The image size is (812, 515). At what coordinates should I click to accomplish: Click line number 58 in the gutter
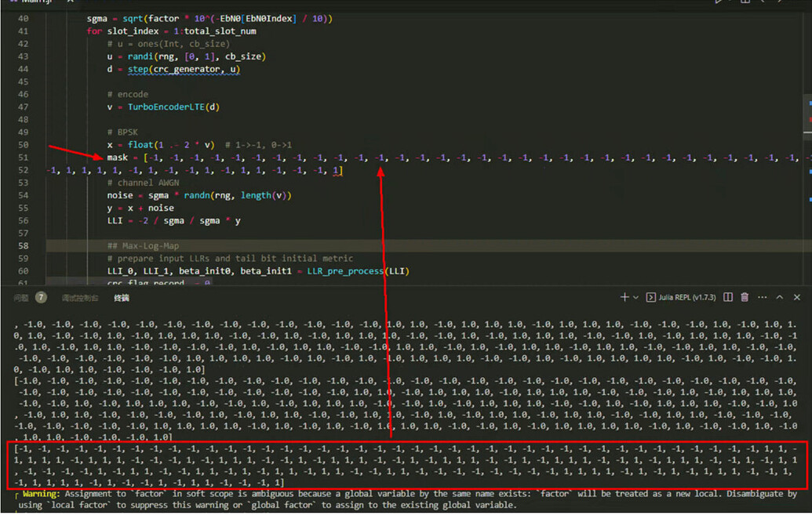pyautogui.click(x=23, y=246)
